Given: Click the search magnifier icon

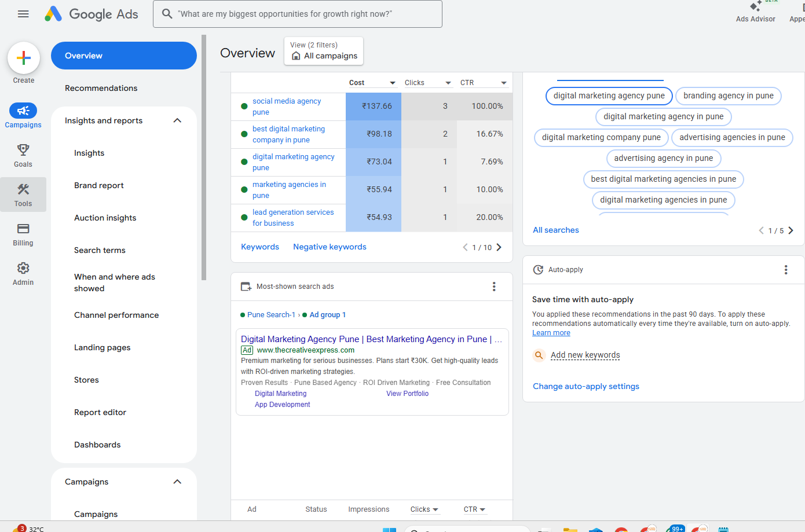Looking at the screenshot, I should point(167,13).
